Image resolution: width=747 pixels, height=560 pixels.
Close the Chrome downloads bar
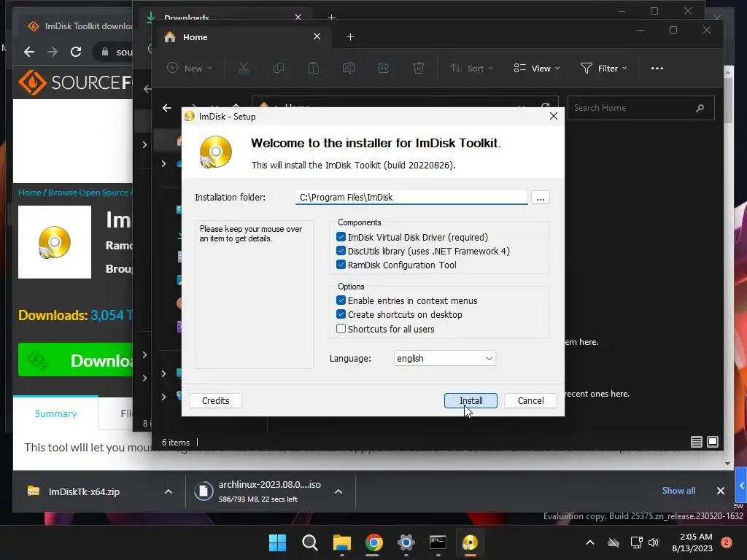click(x=720, y=491)
